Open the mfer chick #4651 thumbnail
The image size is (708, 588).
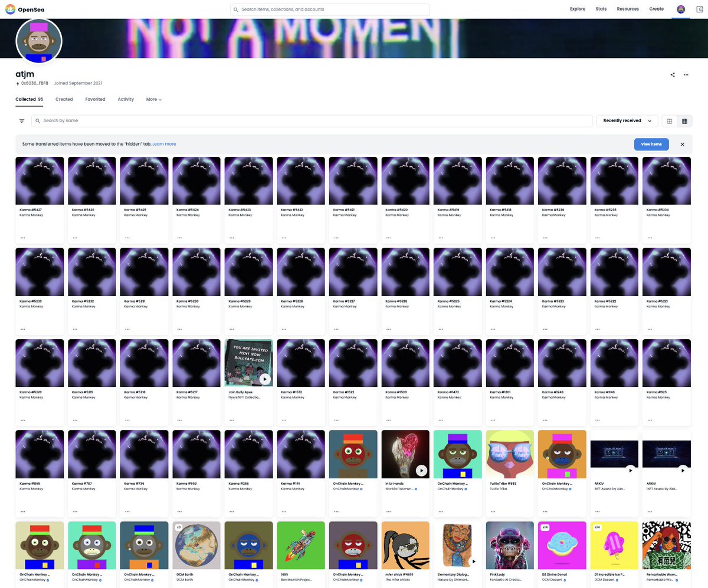[x=405, y=546]
